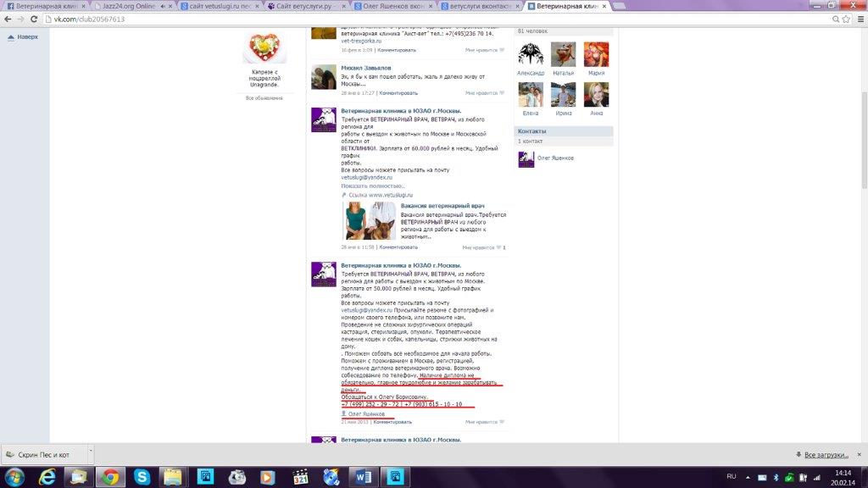Click the RU language indicator
Viewport: 868px width, 488px height.
[x=732, y=476]
